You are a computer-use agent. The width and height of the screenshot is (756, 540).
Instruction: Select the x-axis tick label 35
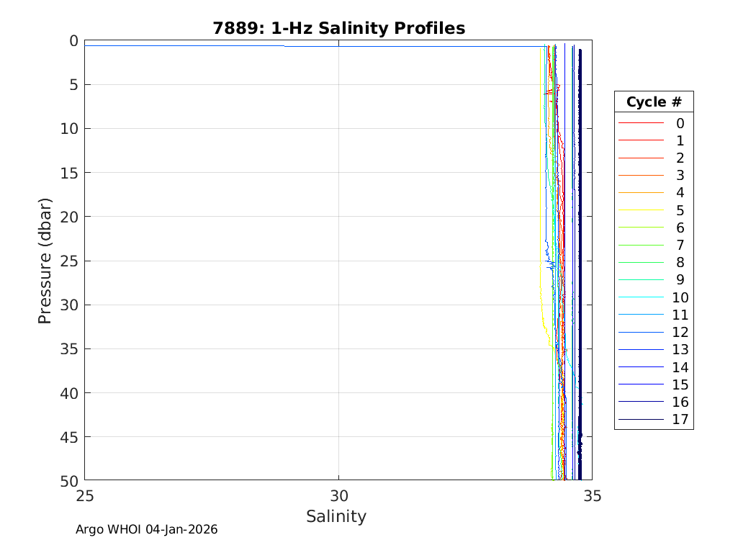tap(592, 495)
